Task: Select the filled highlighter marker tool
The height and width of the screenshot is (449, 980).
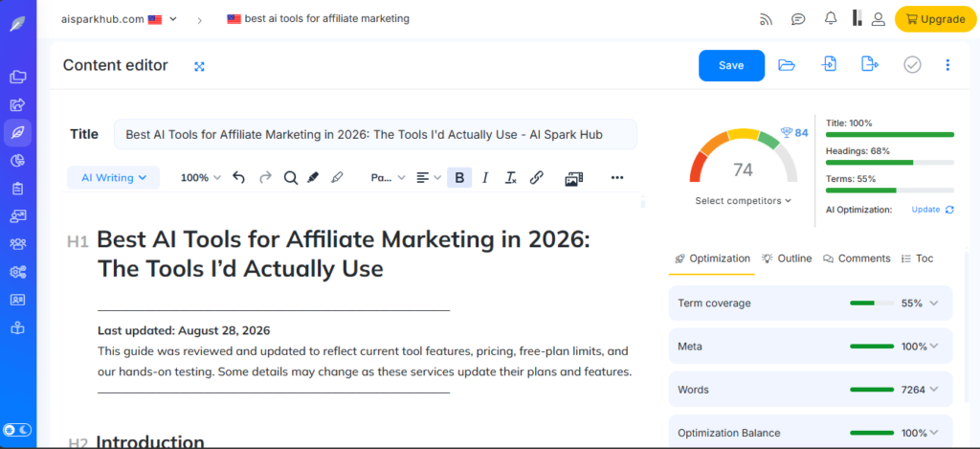Action: click(313, 178)
